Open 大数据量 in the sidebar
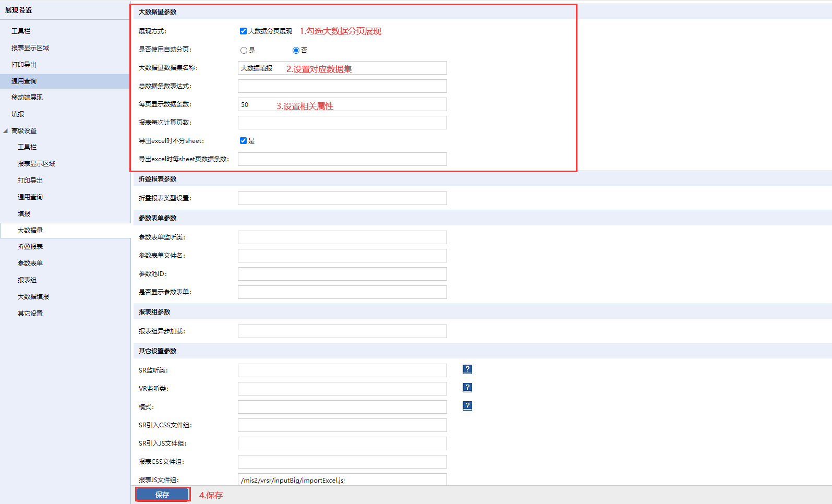This screenshot has width=832, height=504. click(30, 231)
